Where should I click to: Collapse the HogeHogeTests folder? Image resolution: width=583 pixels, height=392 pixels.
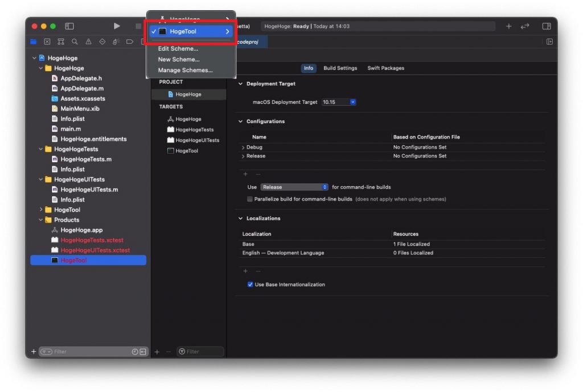41,150
